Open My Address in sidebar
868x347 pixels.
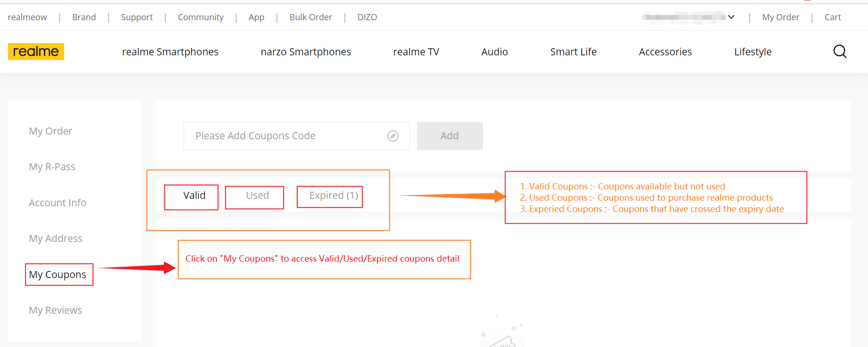pyautogui.click(x=56, y=239)
